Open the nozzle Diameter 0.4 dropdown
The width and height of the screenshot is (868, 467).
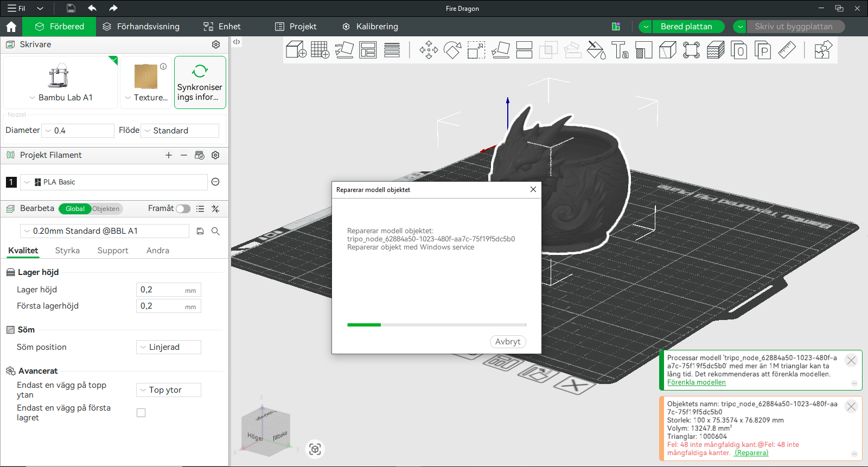[x=79, y=131]
